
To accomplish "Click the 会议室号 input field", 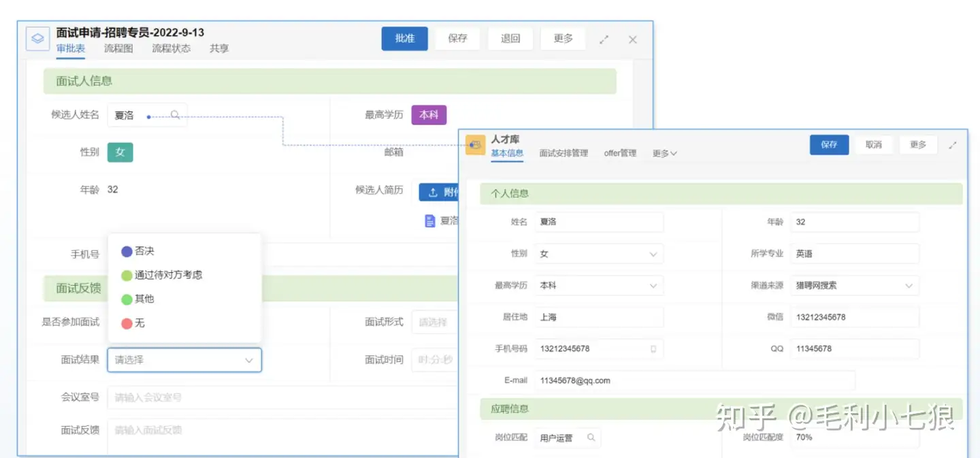I will tap(282, 397).
